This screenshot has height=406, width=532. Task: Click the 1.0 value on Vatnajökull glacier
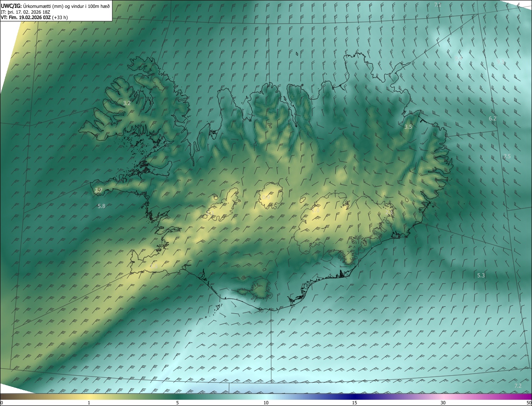tap(315, 211)
